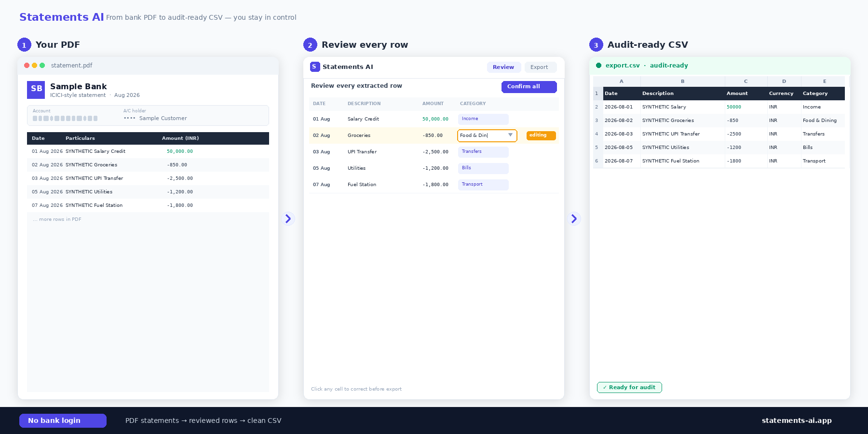The width and height of the screenshot is (868, 434).
Task: Click the Statements AI 'S' app logo
Action: (315, 67)
